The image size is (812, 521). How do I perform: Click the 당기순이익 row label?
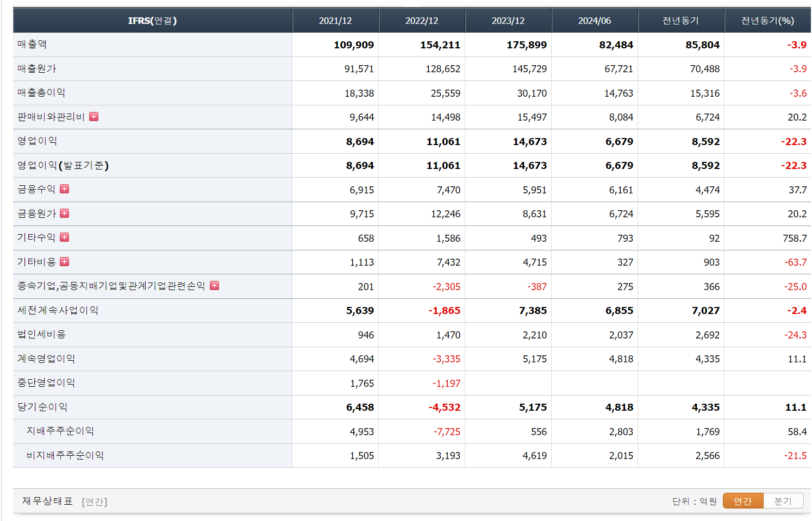click(x=42, y=407)
